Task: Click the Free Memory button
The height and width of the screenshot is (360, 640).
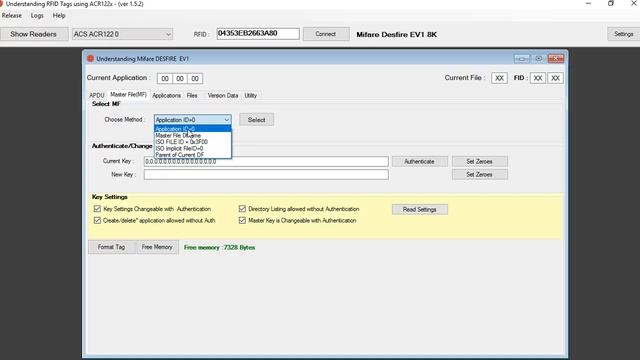Action: pos(157,247)
